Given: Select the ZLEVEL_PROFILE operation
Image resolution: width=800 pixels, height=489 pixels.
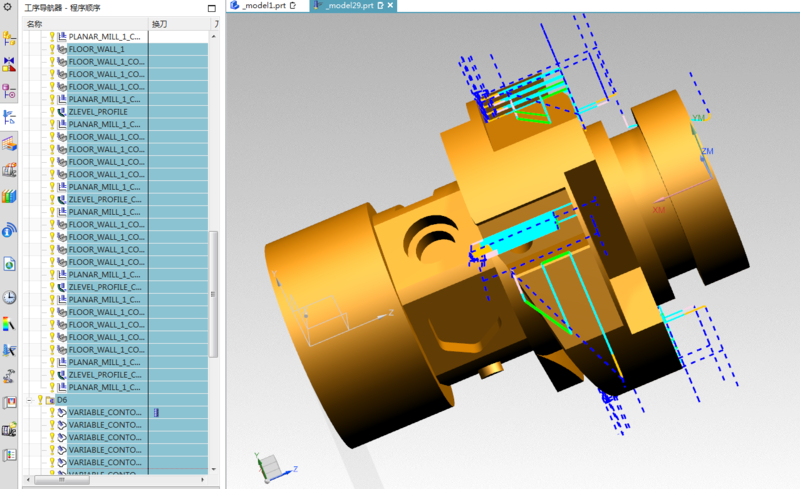Looking at the screenshot, I should point(98,112).
